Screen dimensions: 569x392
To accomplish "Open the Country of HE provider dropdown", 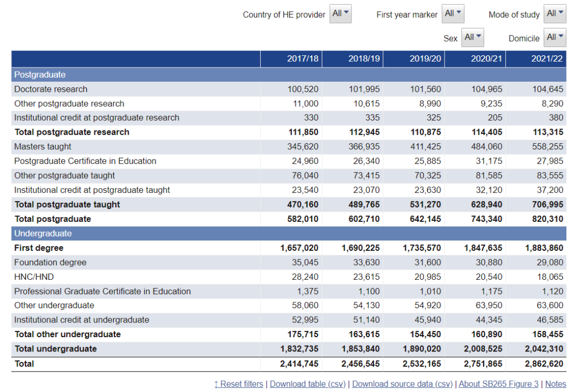I will (340, 14).
